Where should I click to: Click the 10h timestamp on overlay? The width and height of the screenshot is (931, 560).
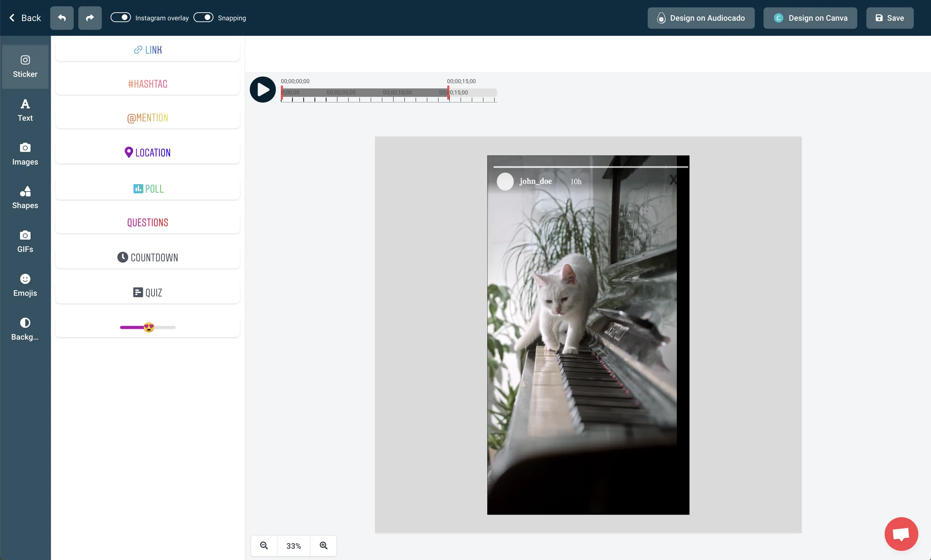pos(576,181)
